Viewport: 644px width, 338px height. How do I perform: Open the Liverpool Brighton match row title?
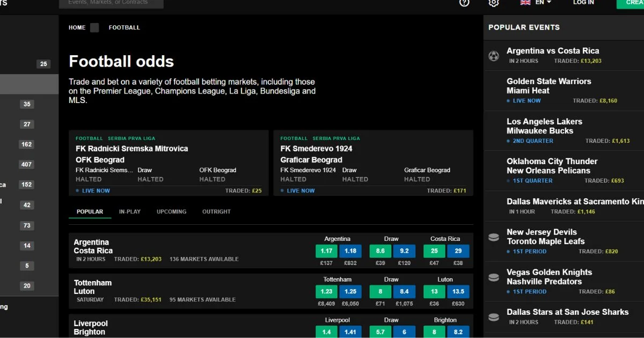pos(91,328)
